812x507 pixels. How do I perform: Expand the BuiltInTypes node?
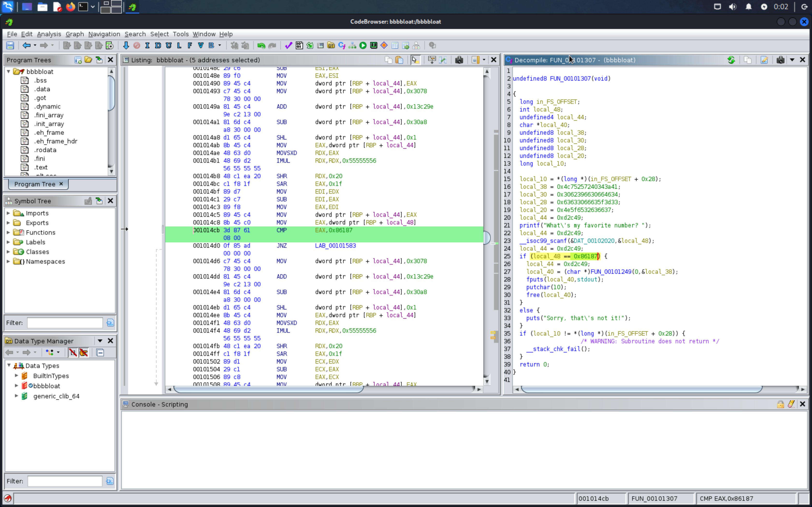(x=16, y=376)
